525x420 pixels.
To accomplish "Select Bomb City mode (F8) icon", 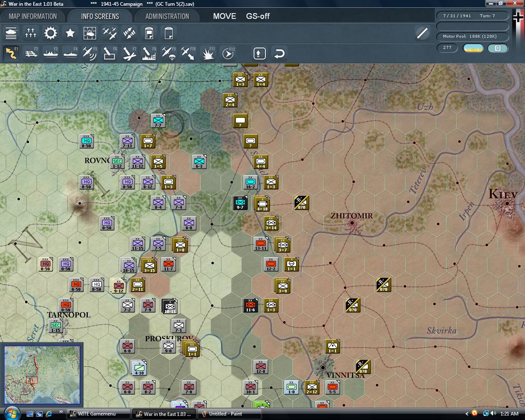I will click(149, 53).
